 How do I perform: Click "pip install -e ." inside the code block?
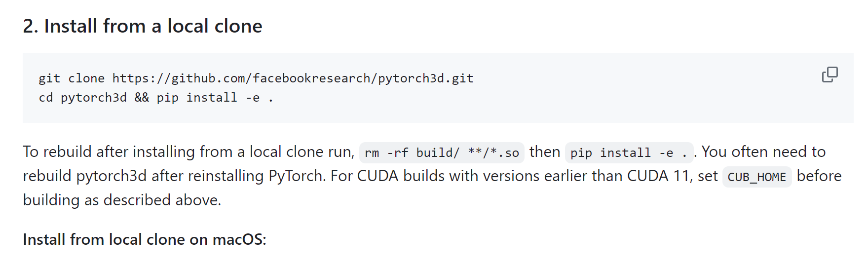coord(215,98)
